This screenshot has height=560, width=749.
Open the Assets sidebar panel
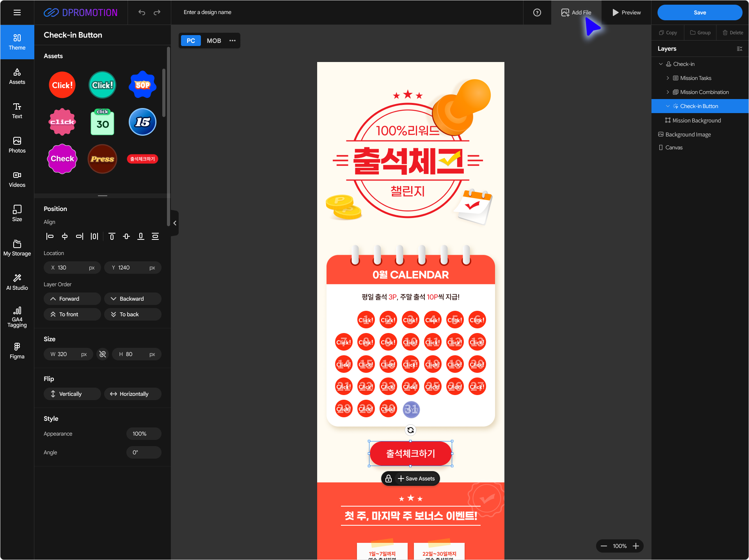pos(17,76)
